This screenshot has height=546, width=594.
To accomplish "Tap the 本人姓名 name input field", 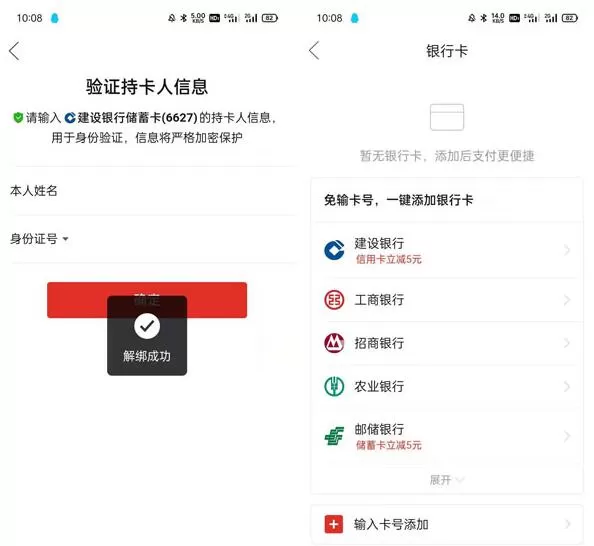I will (x=153, y=191).
